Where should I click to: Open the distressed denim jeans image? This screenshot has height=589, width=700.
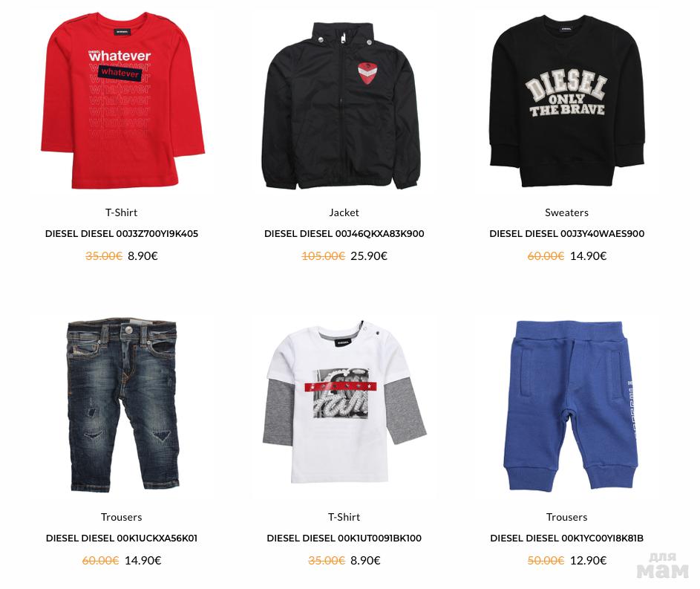(122, 405)
